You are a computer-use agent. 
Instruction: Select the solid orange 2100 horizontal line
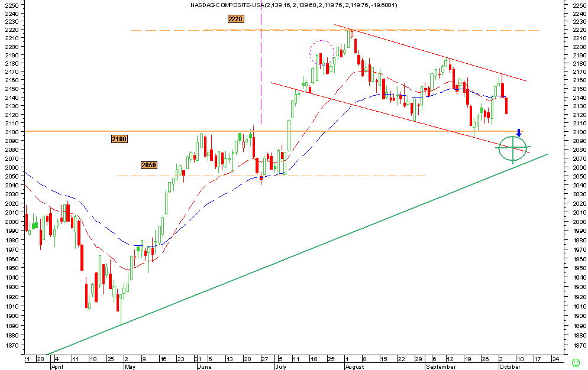point(274,131)
